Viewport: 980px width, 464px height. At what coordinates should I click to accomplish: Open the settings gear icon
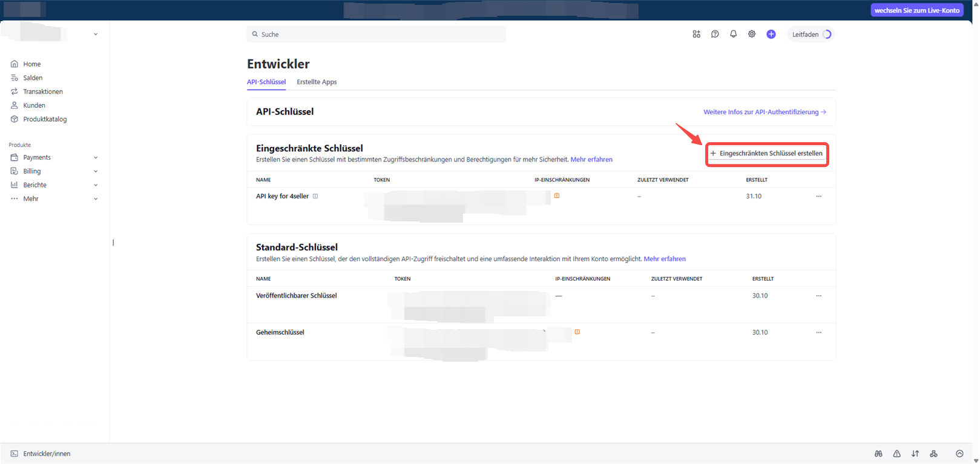coord(752,34)
